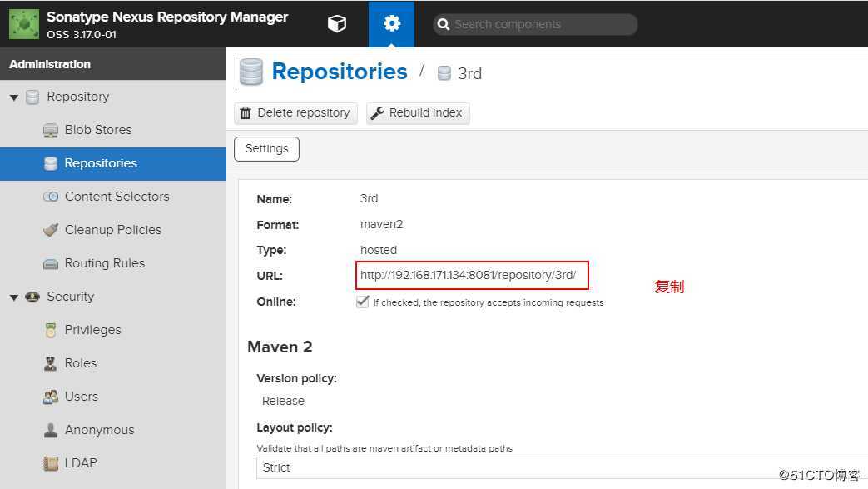
Task: Click the Content Selectors icon
Action: pos(51,197)
